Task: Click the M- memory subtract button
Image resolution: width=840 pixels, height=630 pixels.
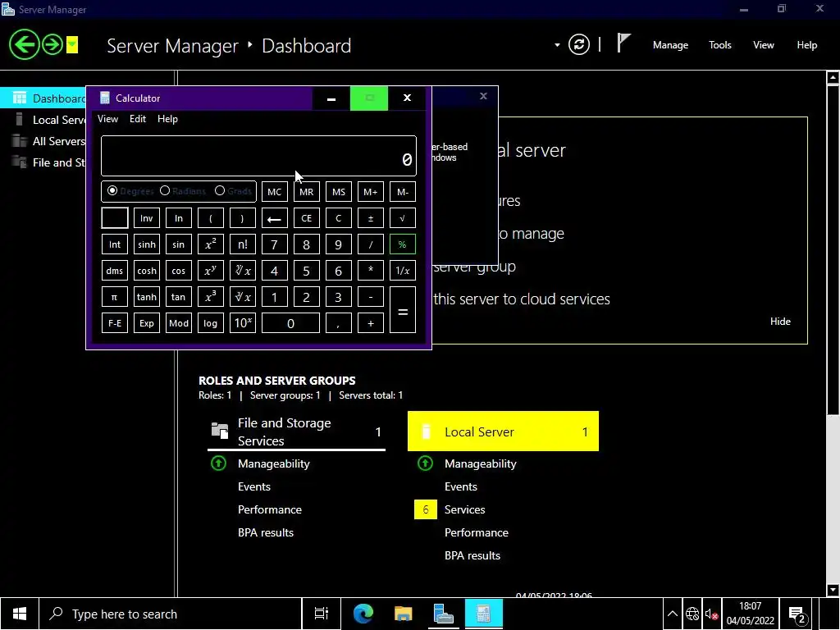Action: pyautogui.click(x=402, y=192)
